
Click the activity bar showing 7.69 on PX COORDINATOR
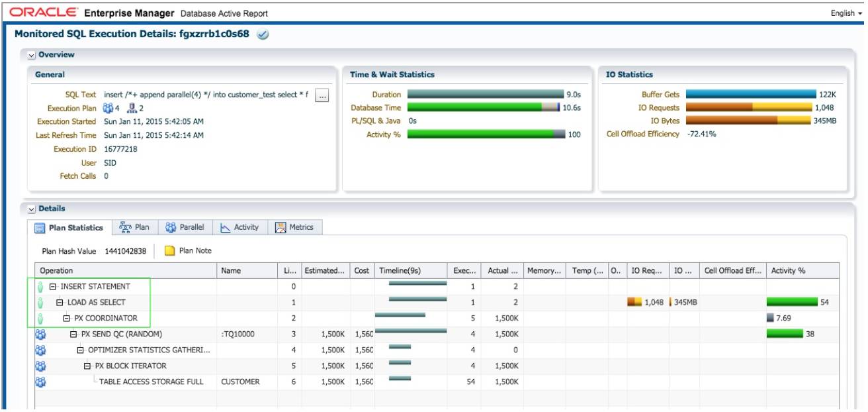(x=770, y=319)
